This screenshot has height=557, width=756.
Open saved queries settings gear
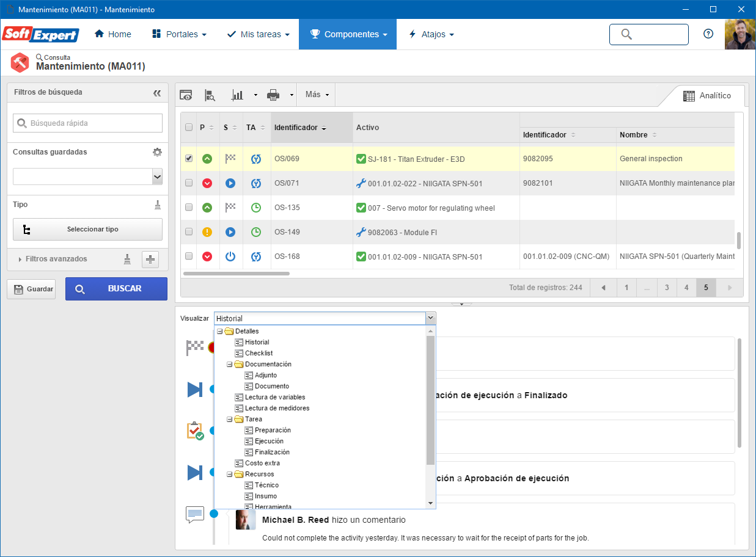(157, 152)
